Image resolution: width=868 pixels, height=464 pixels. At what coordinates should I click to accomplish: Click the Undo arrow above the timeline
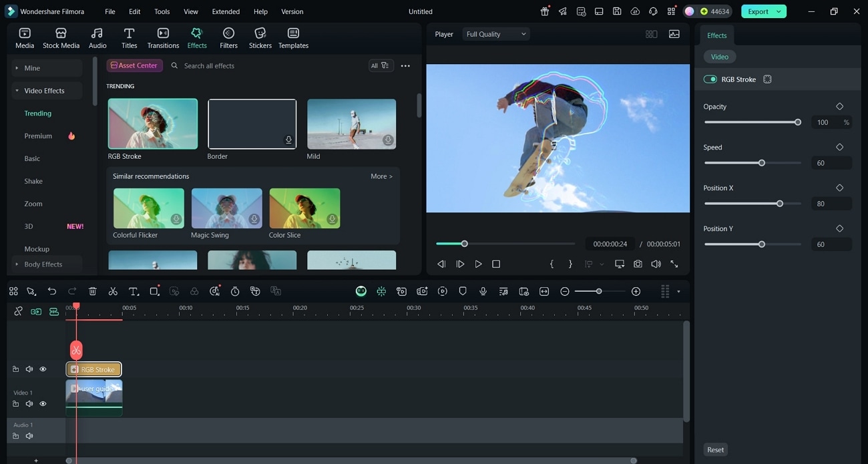[52, 291]
